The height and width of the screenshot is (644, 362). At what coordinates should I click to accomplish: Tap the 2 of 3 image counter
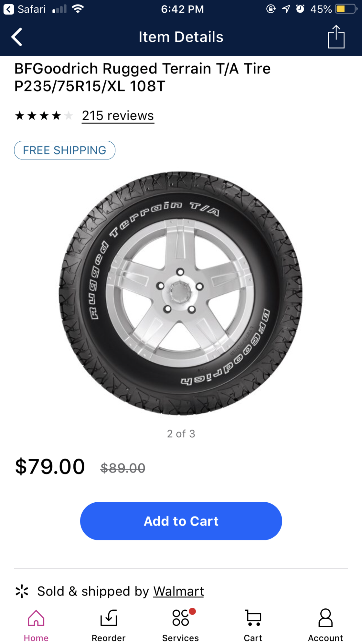point(181,434)
